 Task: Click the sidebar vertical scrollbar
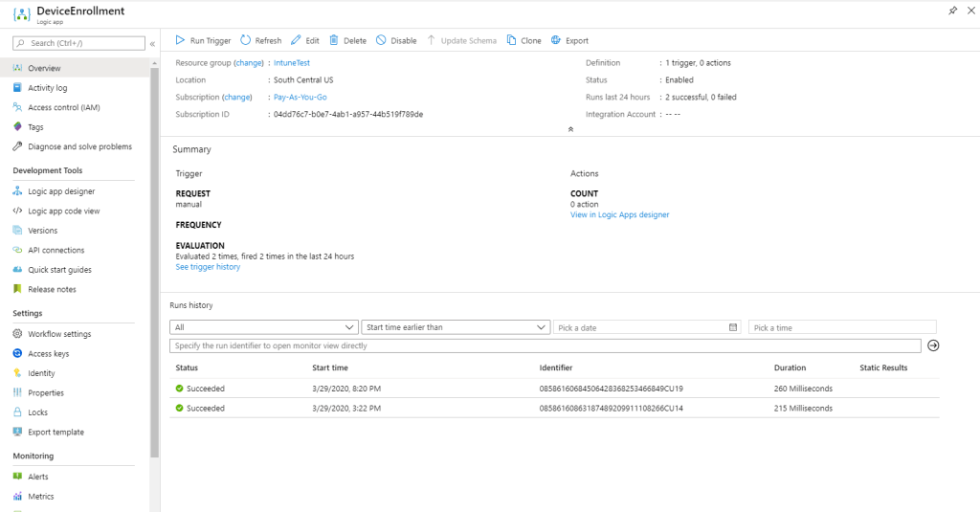click(x=154, y=258)
